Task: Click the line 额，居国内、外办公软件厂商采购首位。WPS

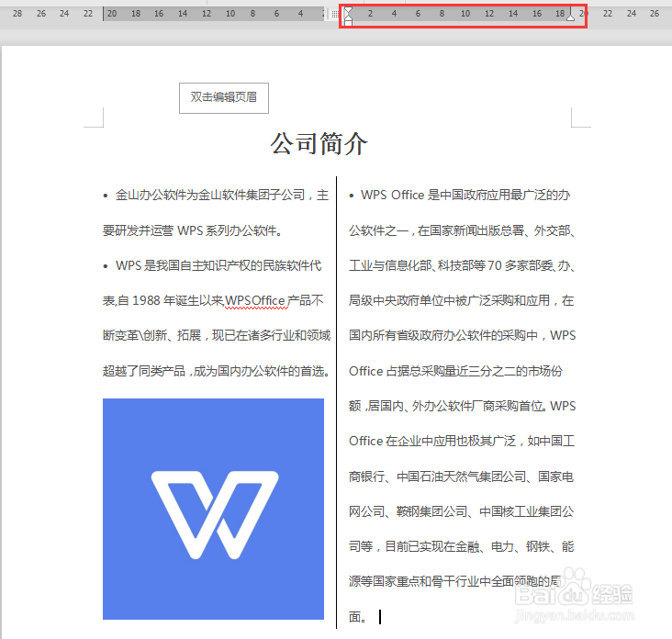Action: tap(463, 406)
